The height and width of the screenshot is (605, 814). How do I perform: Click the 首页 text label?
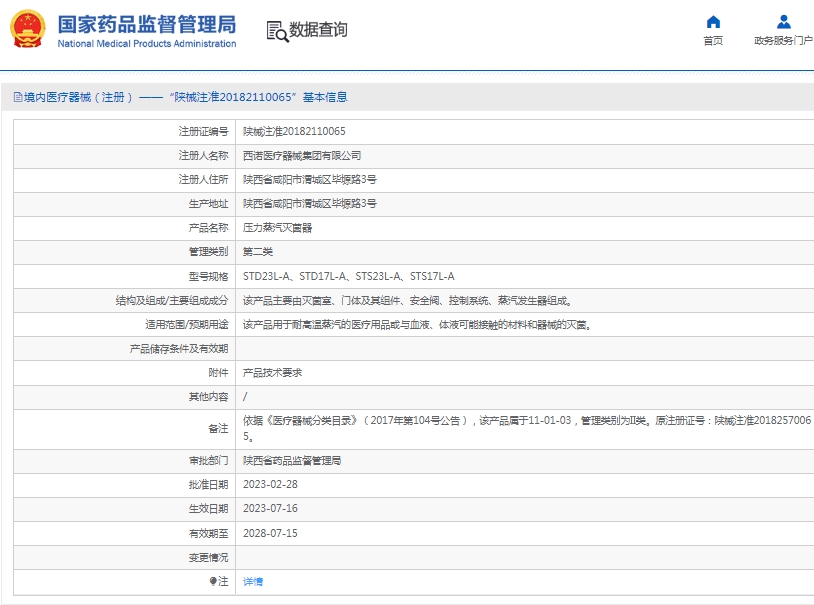(713, 41)
